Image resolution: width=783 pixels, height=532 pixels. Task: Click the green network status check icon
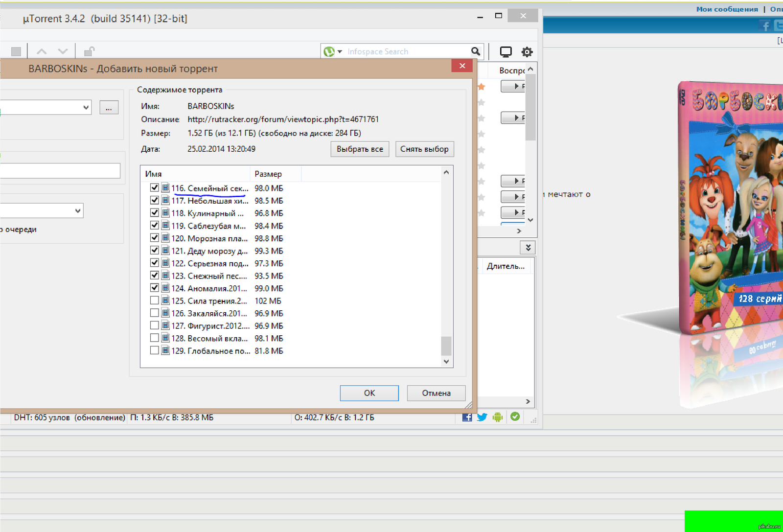pyautogui.click(x=515, y=416)
